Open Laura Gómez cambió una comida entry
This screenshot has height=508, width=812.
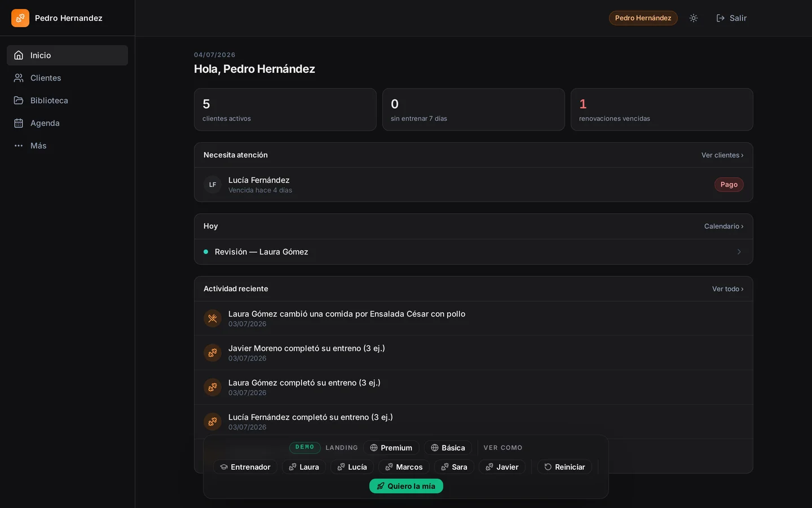[x=474, y=318]
